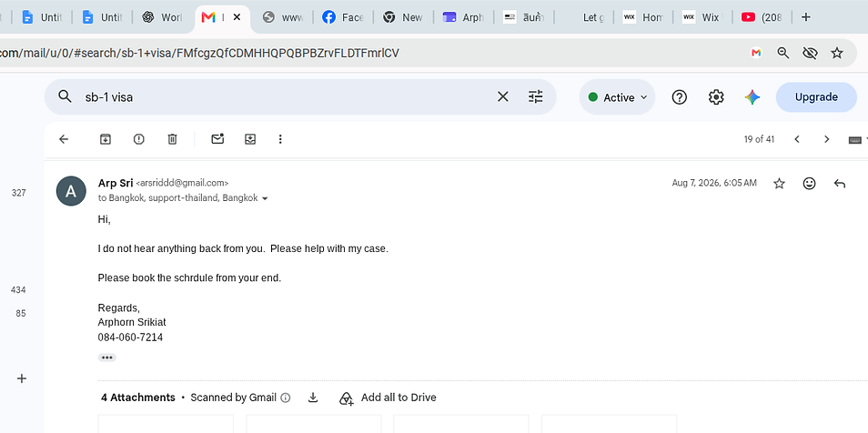Switch to the www tab
The image size is (868, 433).
(x=282, y=17)
